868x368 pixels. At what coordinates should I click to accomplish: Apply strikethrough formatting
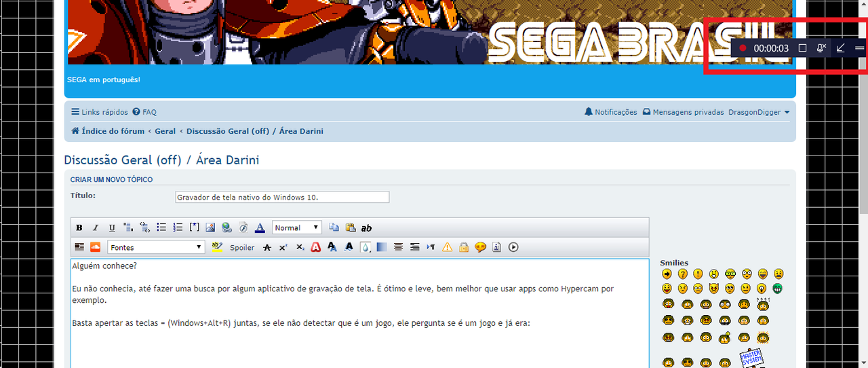tap(267, 247)
